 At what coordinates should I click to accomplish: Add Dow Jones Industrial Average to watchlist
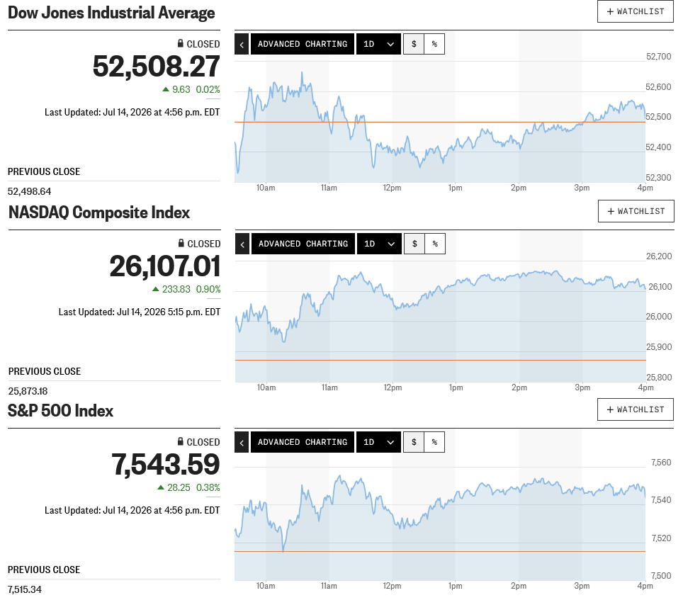point(636,11)
